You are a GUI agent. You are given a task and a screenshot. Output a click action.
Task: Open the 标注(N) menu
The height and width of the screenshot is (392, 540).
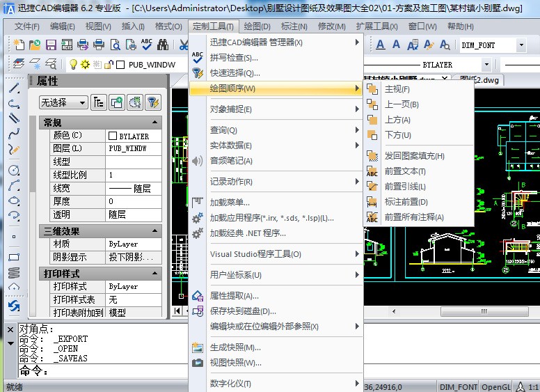(294, 26)
